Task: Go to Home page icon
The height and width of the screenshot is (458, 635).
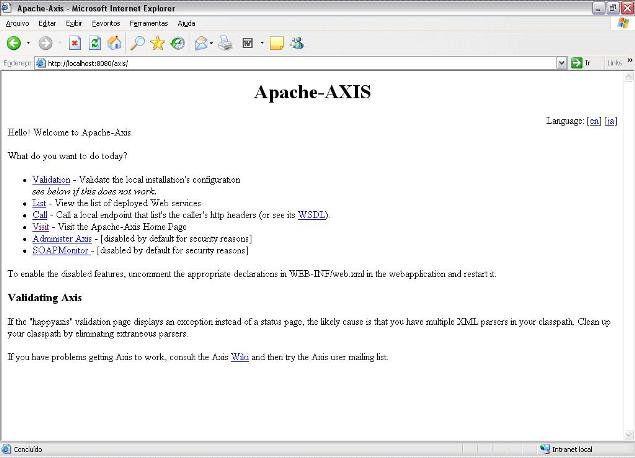Action: click(114, 43)
